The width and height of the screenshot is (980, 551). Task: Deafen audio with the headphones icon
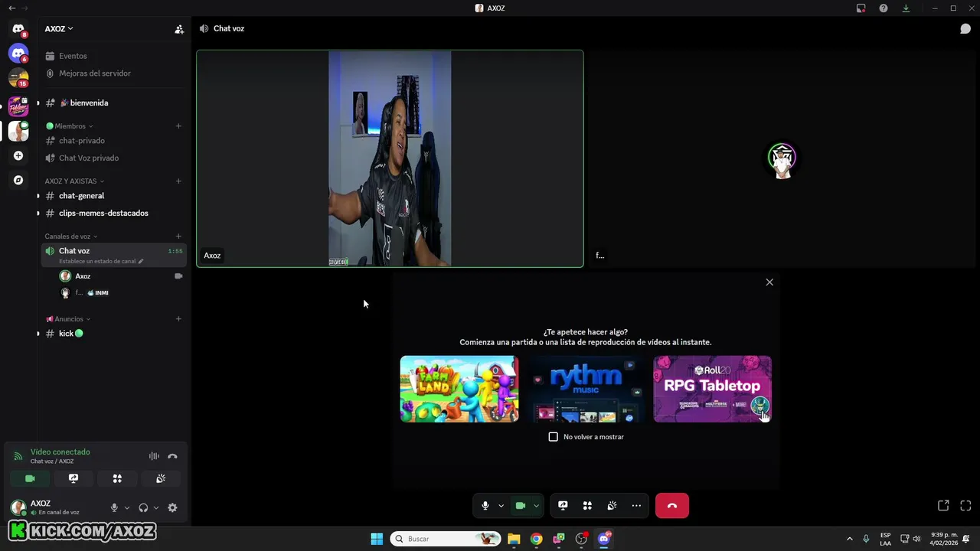pyautogui.click(x=143, y=507)
